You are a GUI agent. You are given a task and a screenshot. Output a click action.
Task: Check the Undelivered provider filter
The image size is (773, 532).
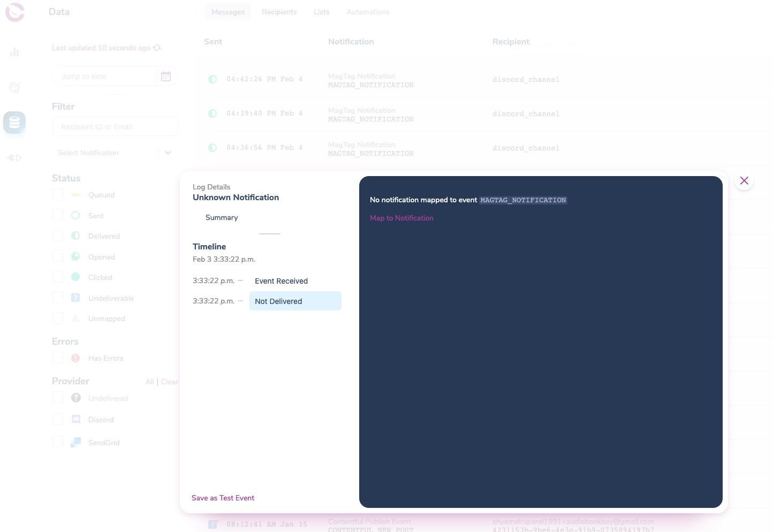[58, 397]
